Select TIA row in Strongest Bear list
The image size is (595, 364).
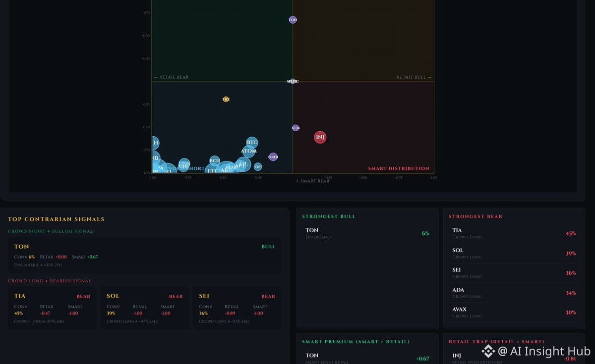tap(514, 233)
